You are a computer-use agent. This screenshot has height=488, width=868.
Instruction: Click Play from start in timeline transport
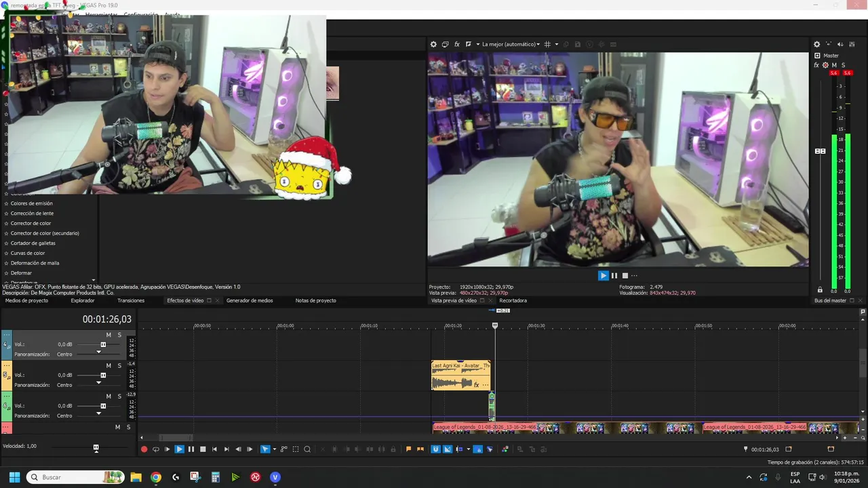pyautogui.click(x=167, y=449)
